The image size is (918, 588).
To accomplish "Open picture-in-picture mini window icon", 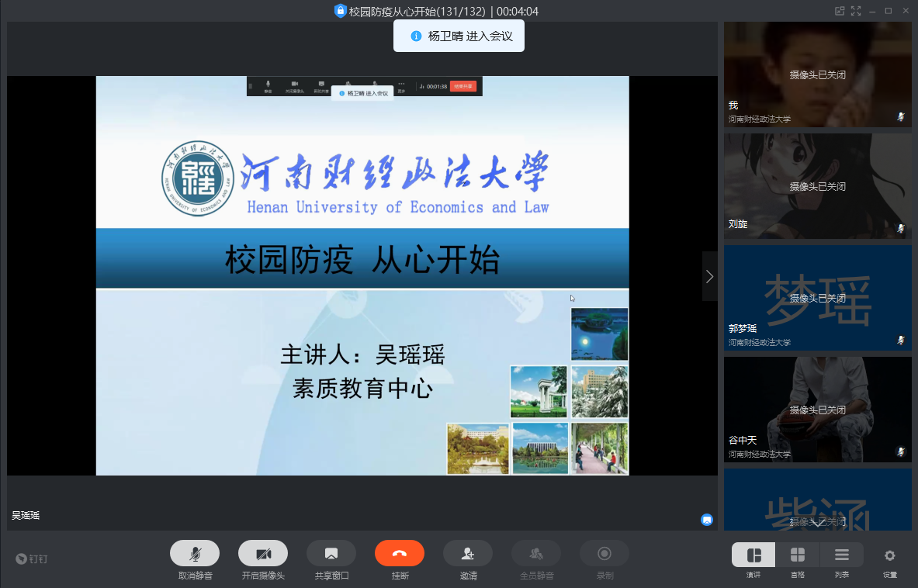I will click(x=840, y=11).
